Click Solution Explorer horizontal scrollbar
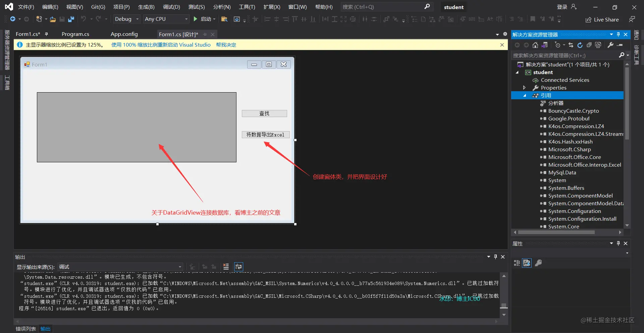The image size is (644, 333). click(x=556, y=232)
